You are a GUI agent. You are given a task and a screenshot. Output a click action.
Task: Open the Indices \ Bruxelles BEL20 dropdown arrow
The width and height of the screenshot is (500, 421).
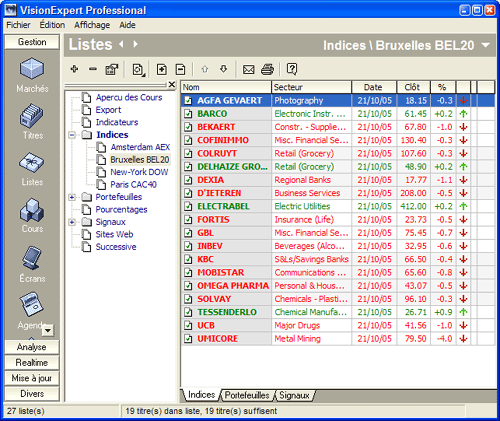(486, 45)
